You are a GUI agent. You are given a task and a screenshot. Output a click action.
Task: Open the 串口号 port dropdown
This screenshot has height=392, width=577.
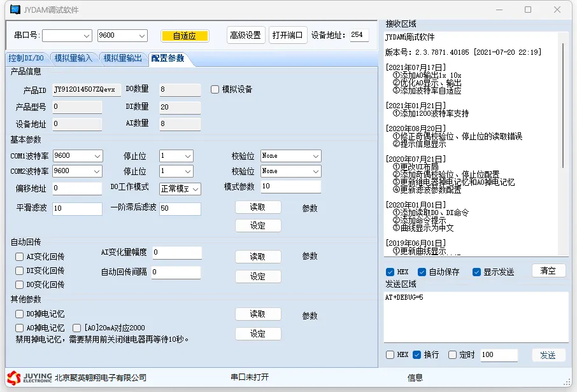tap(67, 36)
